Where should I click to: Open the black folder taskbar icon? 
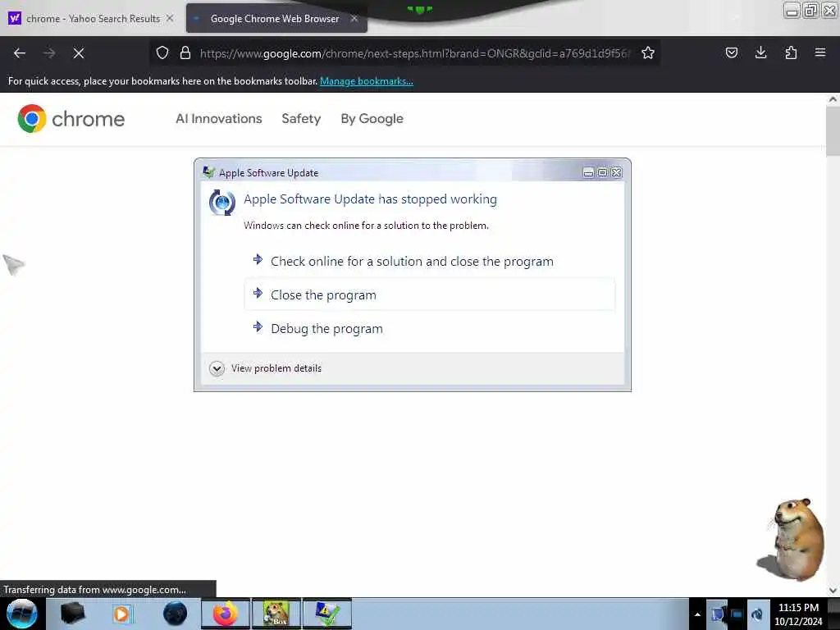[72, 614]
